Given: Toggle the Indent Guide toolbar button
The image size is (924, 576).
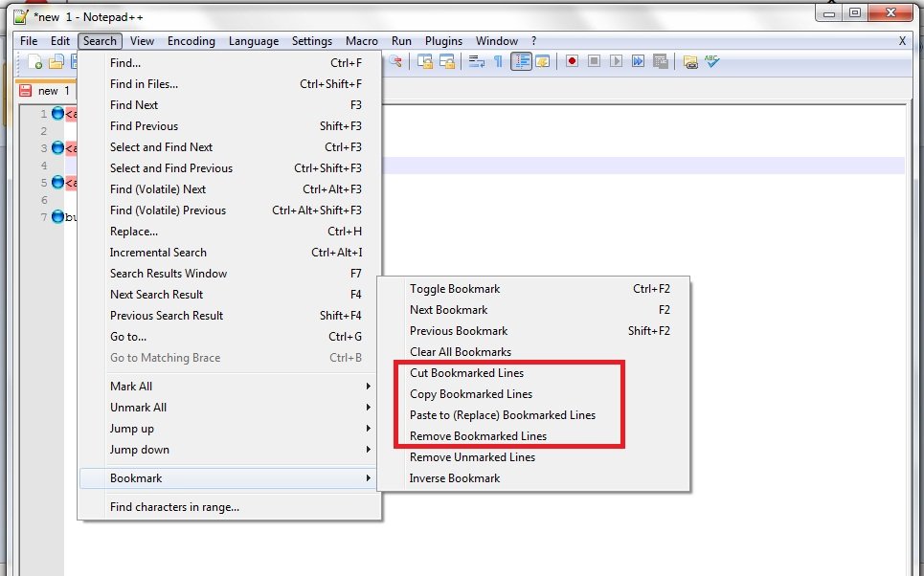Looking at the screenshot, I should (x=521, y=61).
